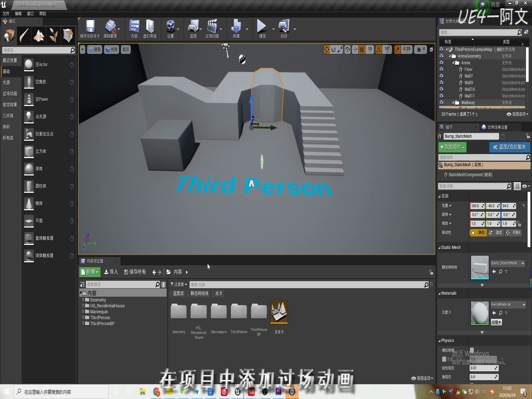Click the Save All button
The image size is (532, 399).
[x=135, y=272]
